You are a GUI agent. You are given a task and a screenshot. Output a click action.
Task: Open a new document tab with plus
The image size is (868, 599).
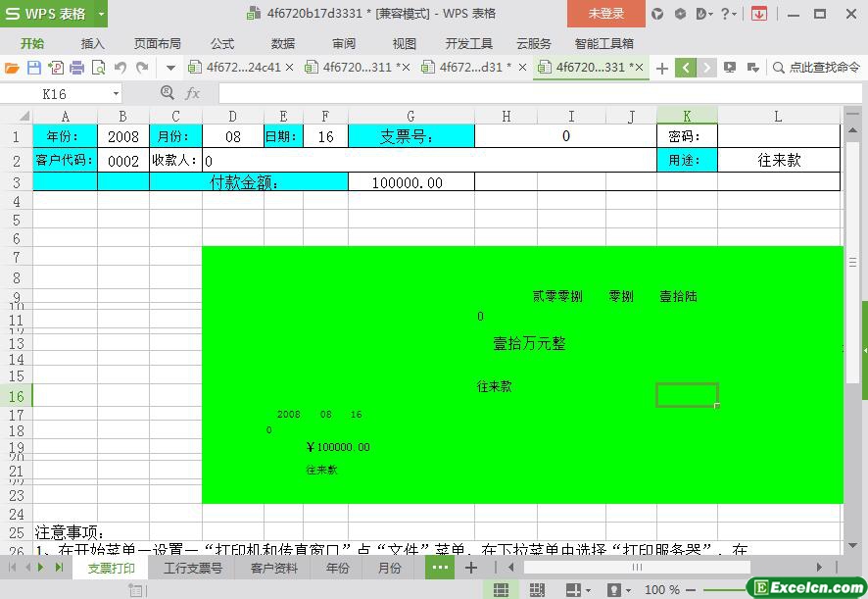point(662,68)
